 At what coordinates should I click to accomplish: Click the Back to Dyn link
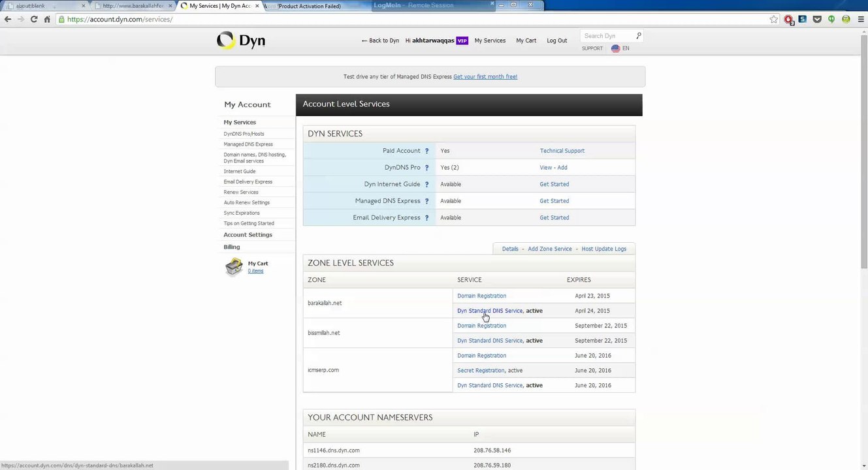(380, 40)
